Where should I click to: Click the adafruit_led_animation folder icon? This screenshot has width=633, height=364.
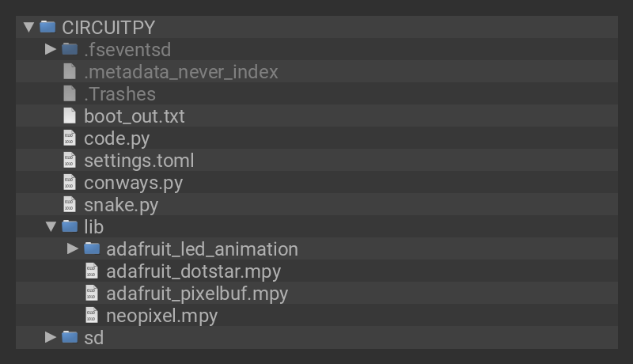point(92,249)
